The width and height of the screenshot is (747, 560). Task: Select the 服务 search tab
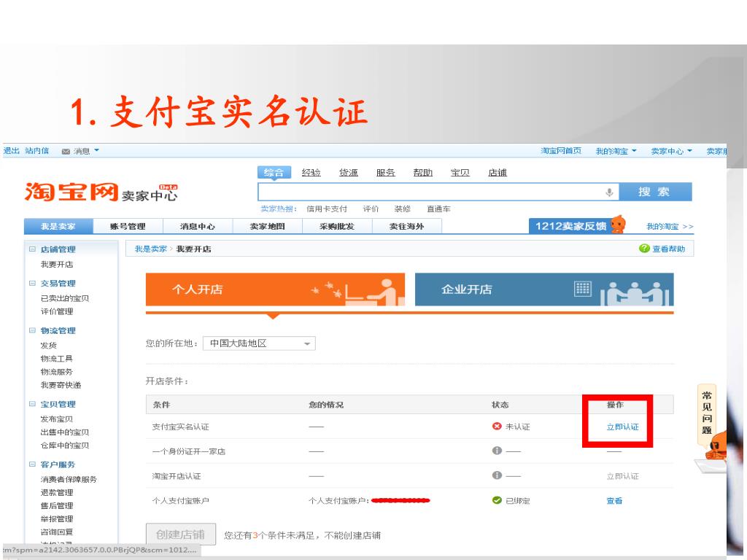tap(385, 172)
